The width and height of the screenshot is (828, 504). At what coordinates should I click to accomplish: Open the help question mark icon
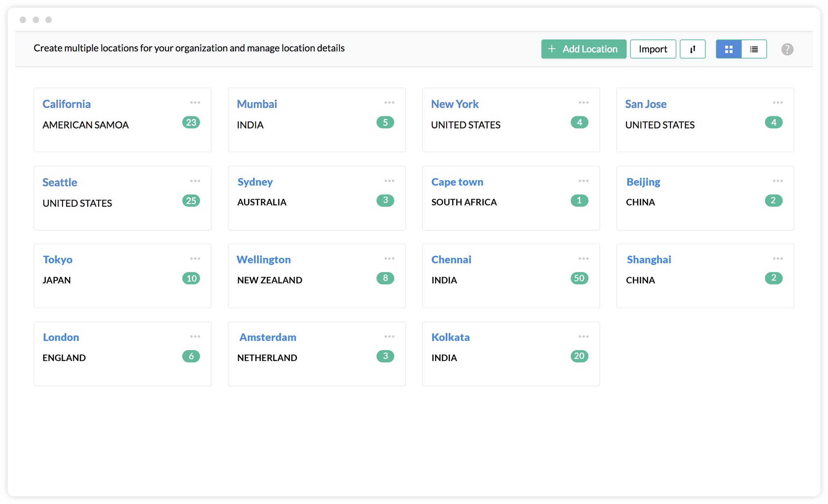(787, 49)
